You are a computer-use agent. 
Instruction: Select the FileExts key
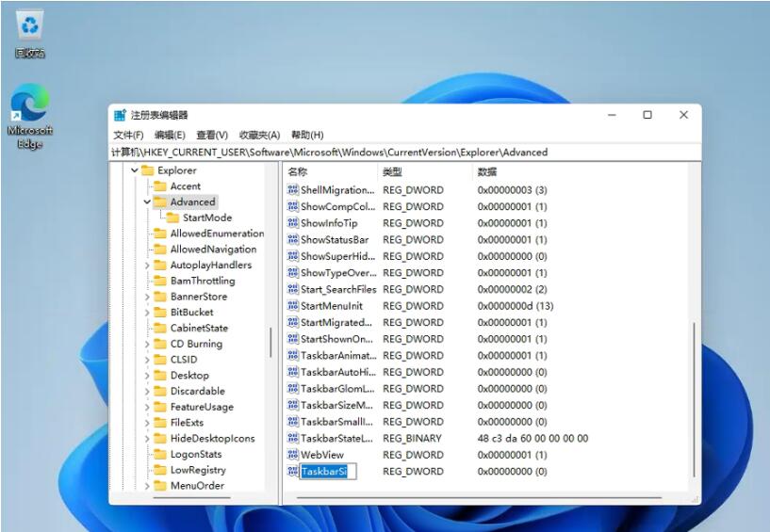(187, 423)
